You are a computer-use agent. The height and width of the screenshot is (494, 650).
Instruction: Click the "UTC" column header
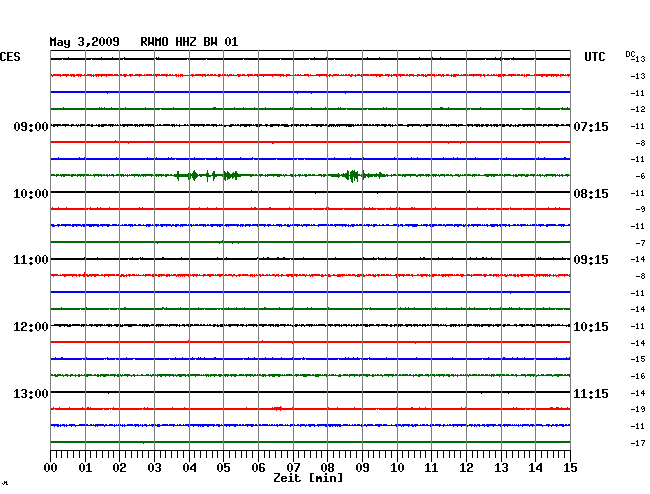(x=595, y=57)
